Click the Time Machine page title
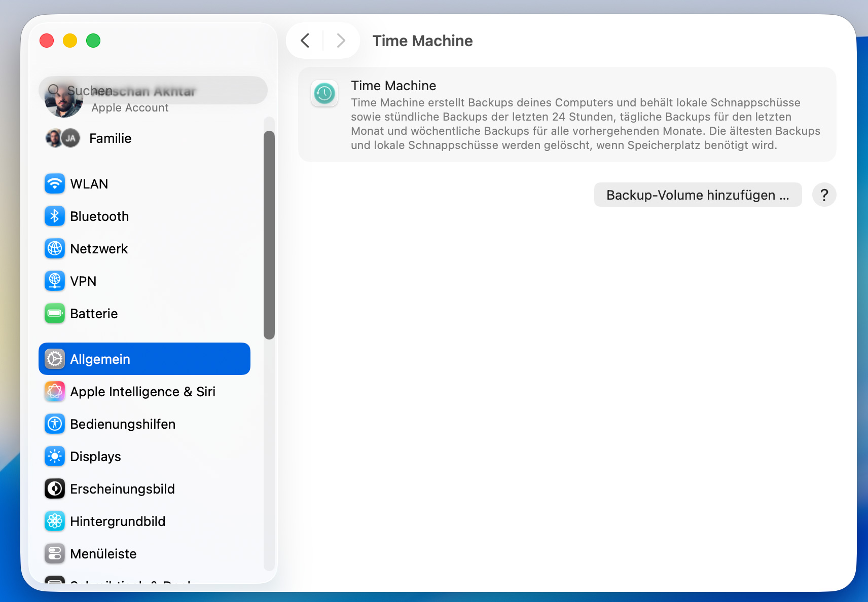The height and width of the screenshot is (602, 868). coord(422,41)
